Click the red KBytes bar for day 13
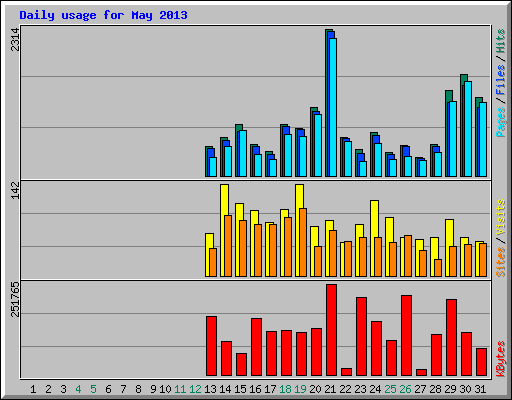This screenshot has width=512, height=400. tap(211, 346)
